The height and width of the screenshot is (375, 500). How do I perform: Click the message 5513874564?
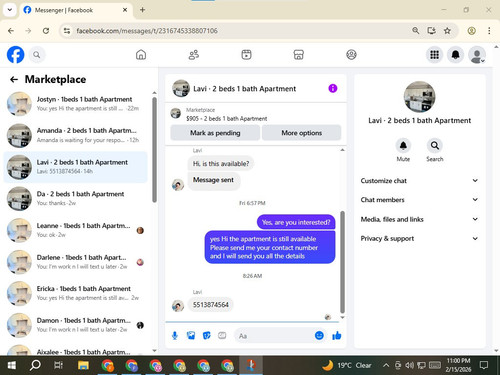(x=211, y=305)
